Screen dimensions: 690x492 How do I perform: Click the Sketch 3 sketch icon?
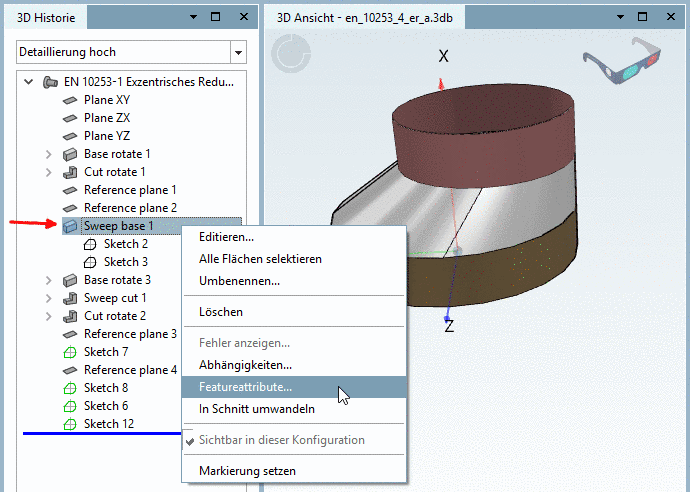pyautogui.click(x=90, y=262)
